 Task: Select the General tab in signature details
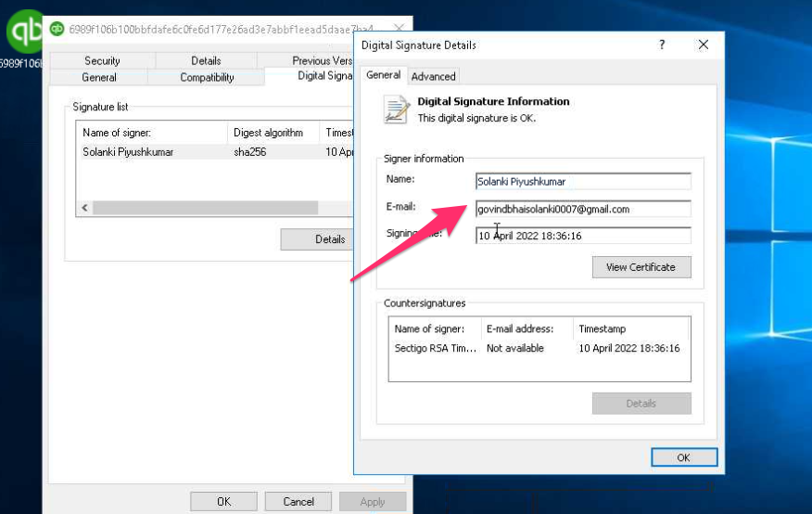pyautogui.click(x=383, y=75)
